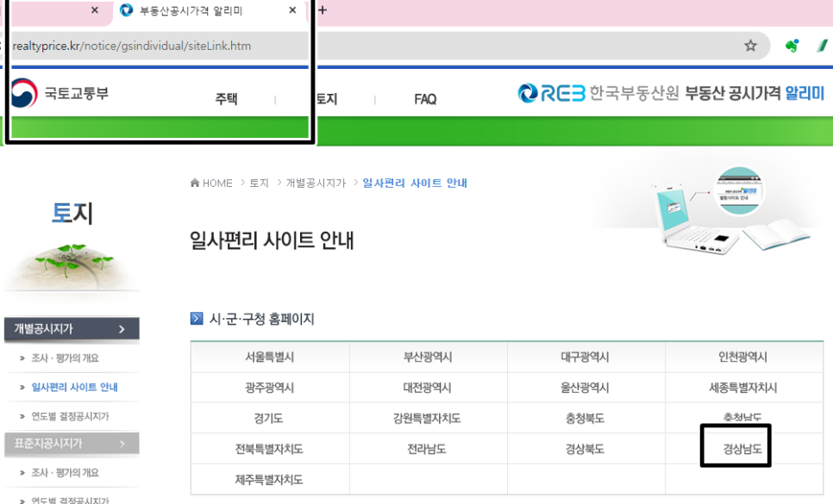Click the 제주특별자치도 table link

(267, 479)
